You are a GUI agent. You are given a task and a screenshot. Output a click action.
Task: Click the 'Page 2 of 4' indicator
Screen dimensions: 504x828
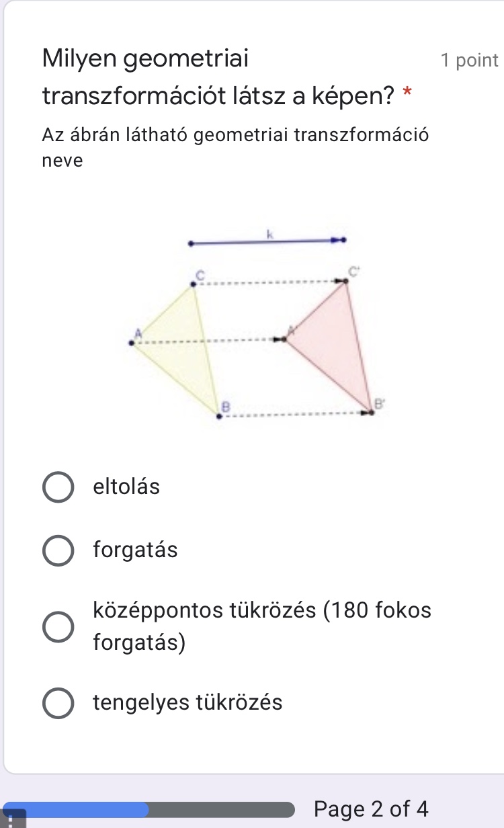tap(370, 809)
